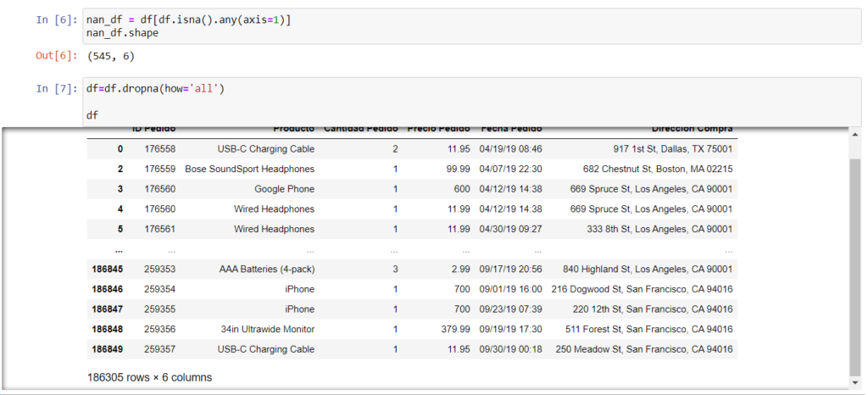This screenshot has height=395, width=868.
Task: Click the Google Phone product cell
Action: point(284,189)
